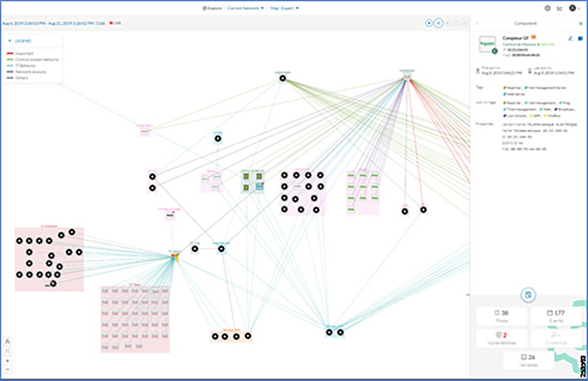Collapse the LEGEND panel

pyautogui.click(x=20, y=41)
